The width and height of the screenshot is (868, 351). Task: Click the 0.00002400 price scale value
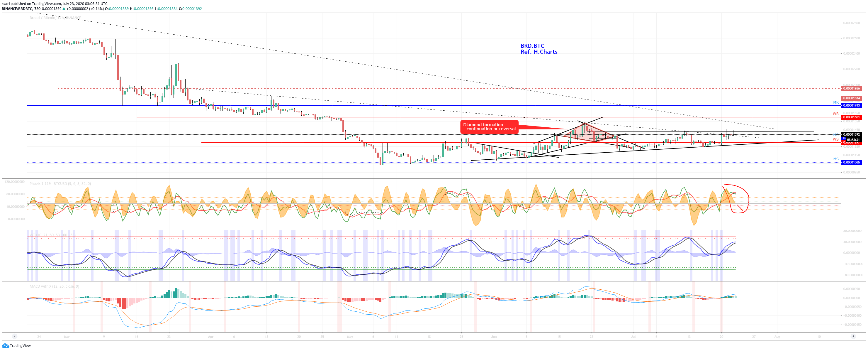click(x=852, y=53)
